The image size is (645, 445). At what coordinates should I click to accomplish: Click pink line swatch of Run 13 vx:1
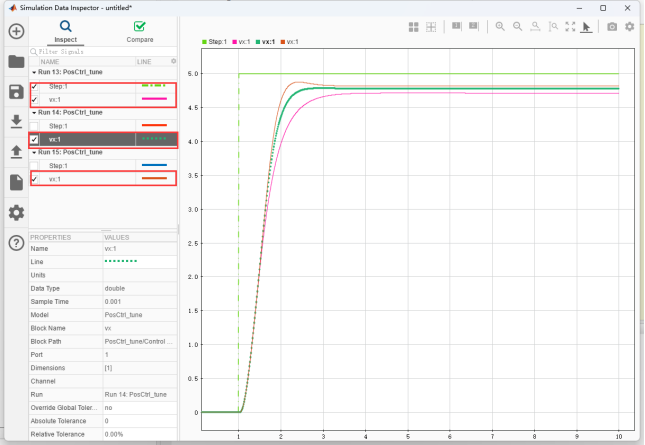click(153, 99)
